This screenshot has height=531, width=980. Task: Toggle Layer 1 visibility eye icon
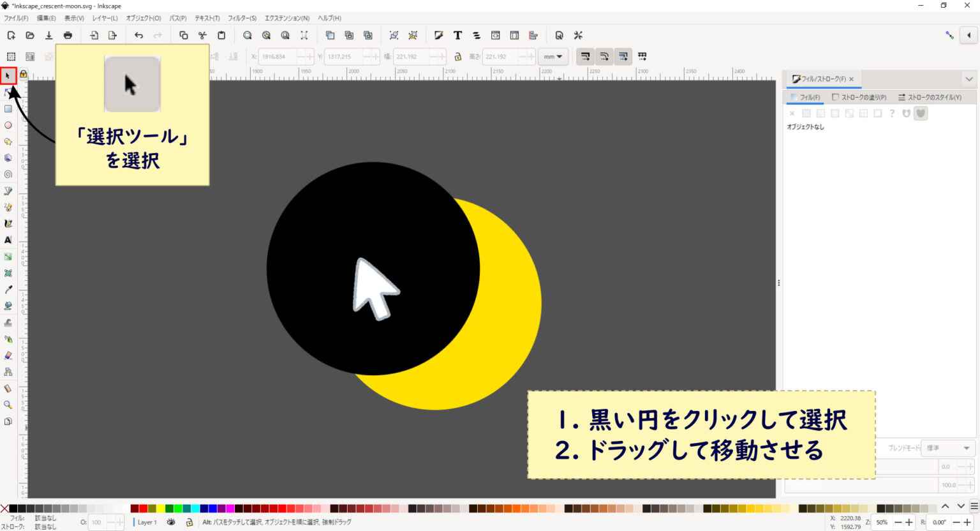click(170, 522)
